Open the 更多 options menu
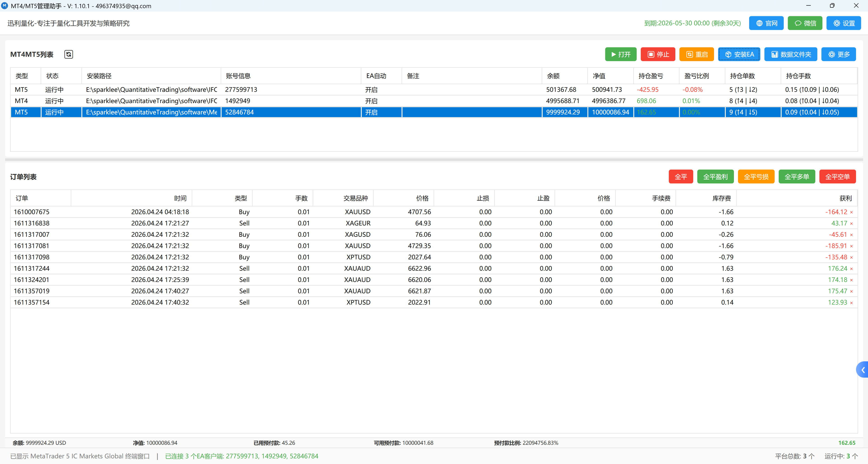This screenshot has width=868, height=464. pyautogui.click(x=839, y=54)
